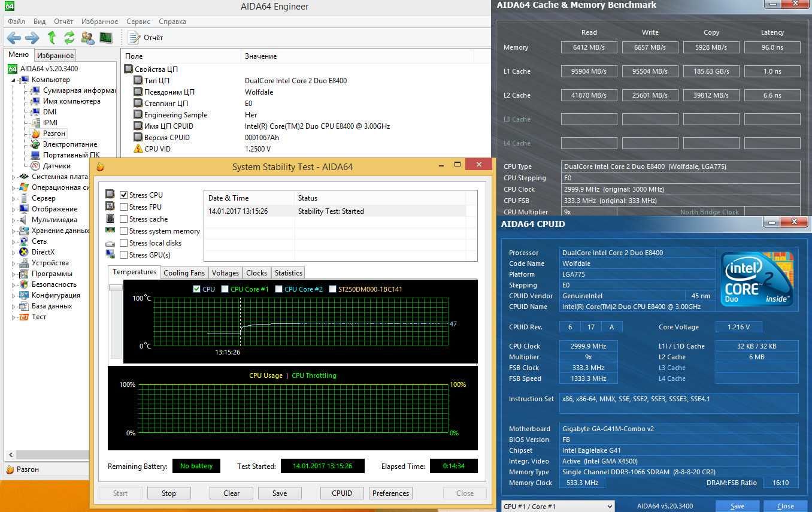
Task: Click the Сервер icon in the tree
Action: (24, 198)
